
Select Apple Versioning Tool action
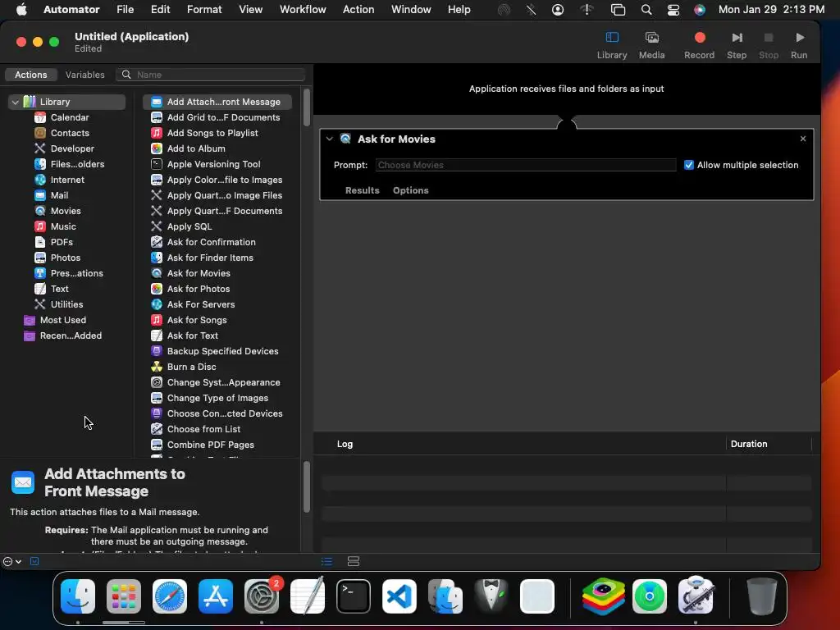point(213,164)
